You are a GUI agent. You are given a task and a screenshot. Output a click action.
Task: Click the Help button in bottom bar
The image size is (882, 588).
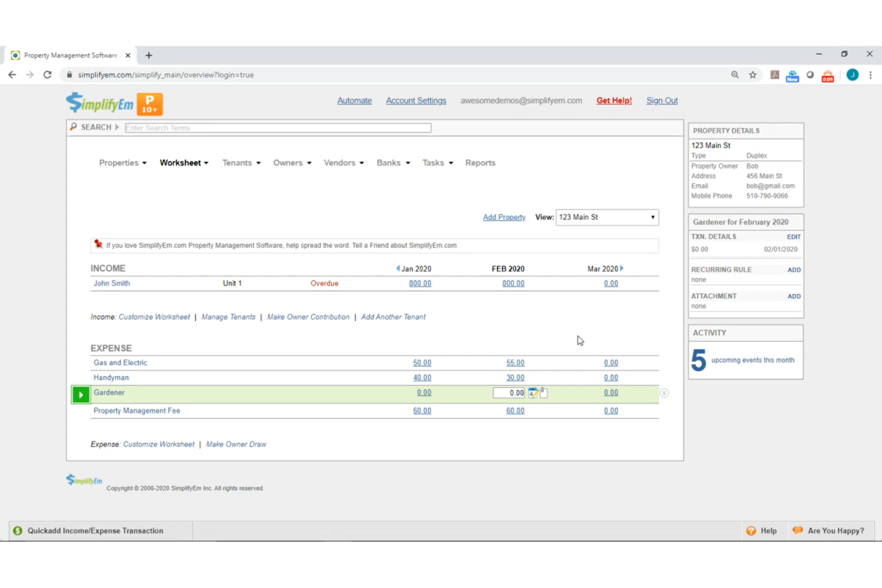762,531
